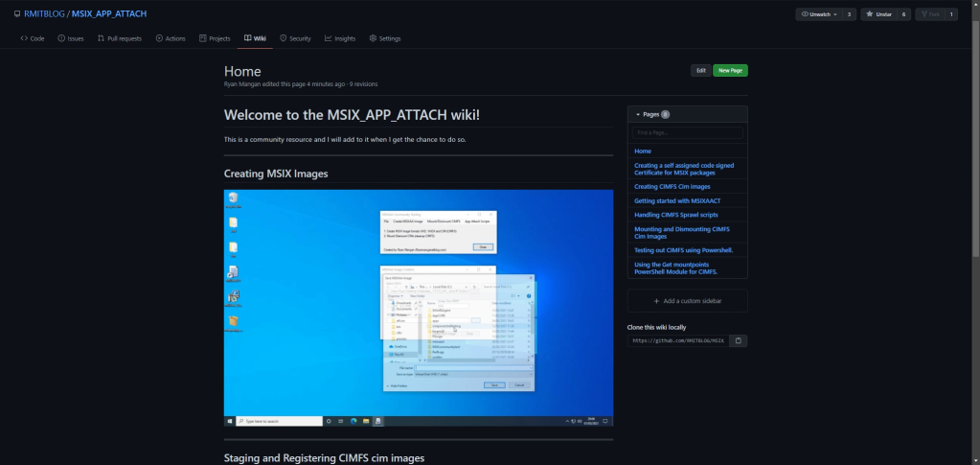This screenshot has height=465, width=980.
Task: Click the eye icon on Unwatch button
Action: point(805,14)
